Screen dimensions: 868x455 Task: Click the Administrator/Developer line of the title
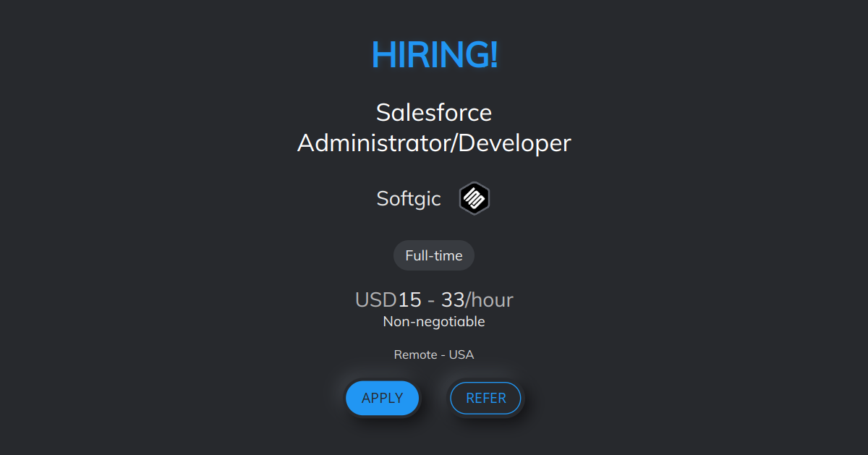click(433, 143)
